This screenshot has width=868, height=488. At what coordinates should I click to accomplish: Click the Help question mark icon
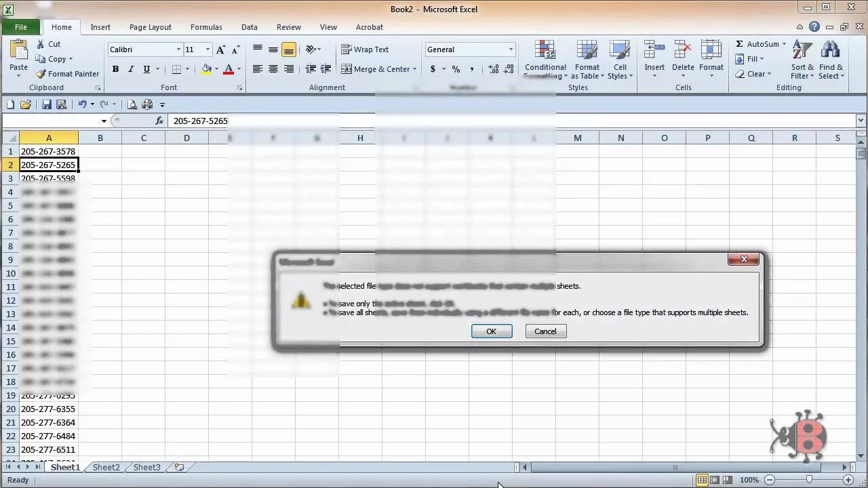(814, 27)
